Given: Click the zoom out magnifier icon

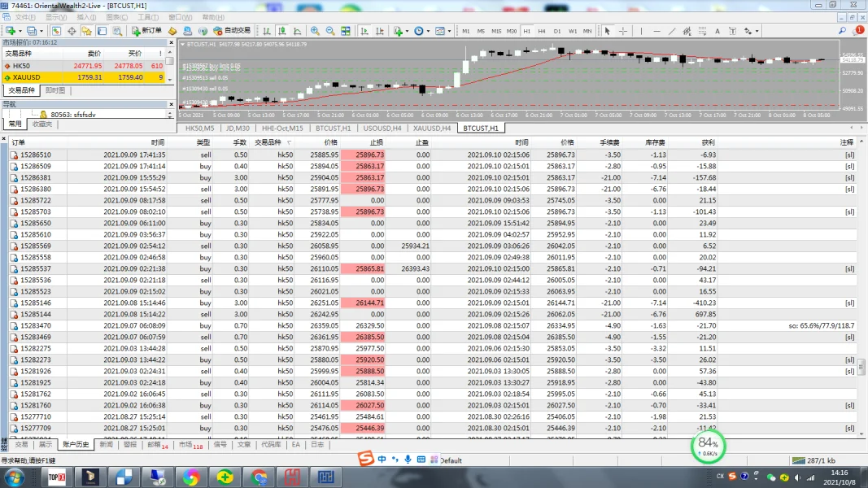Looking at the screenshot, I should pos(329,31).
